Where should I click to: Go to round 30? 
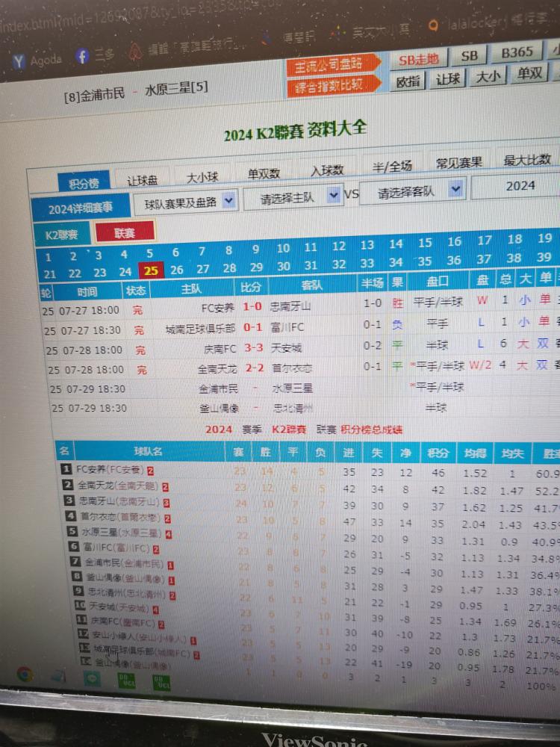pyautogui.click(x=283, y=266)
